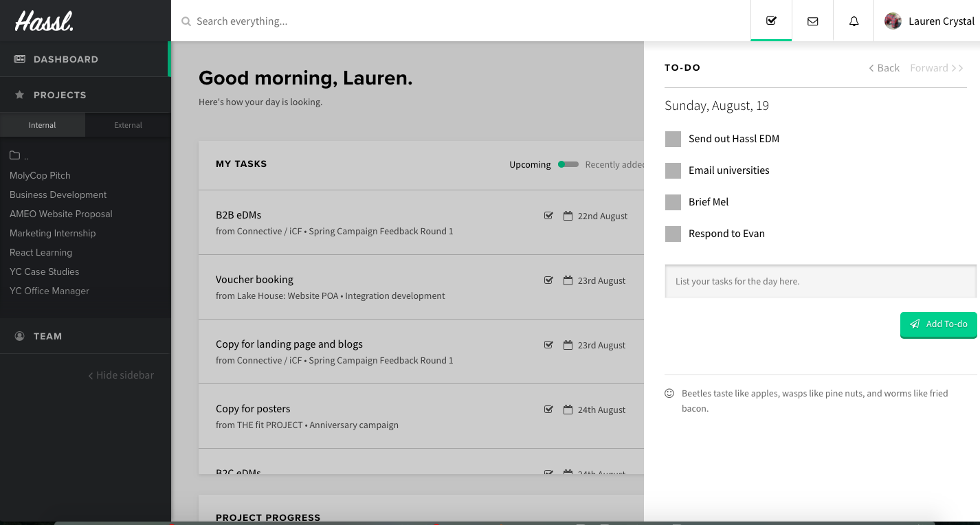Expand the Team section in sidebar

point(47,336)
